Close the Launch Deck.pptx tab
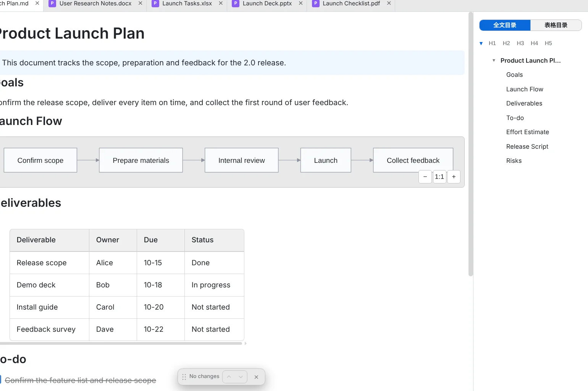The height and width of the screenshot is (391, 588). pyautogui.click(x=301, y=3)
